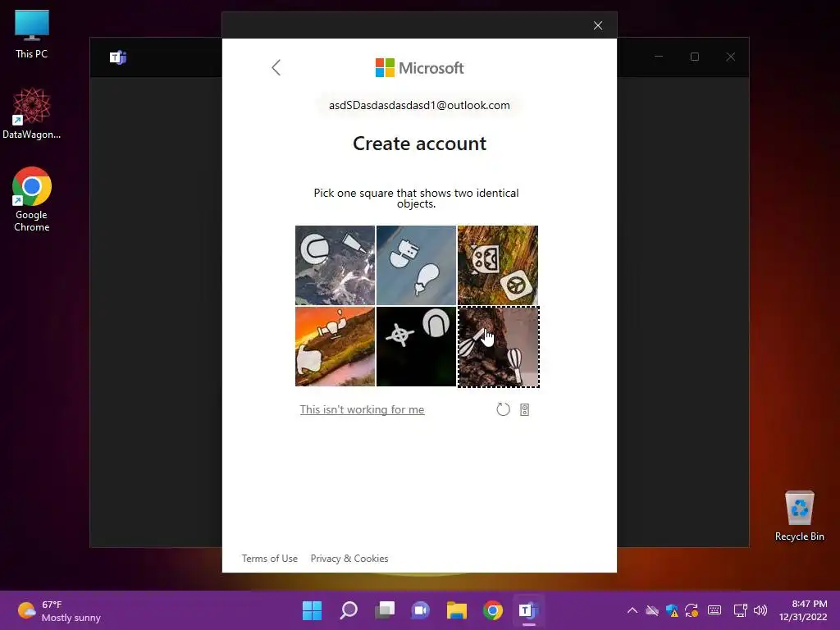Screen dimensions: 840x630
Task: Click Teams logo in background window
Action: [118, 57]
